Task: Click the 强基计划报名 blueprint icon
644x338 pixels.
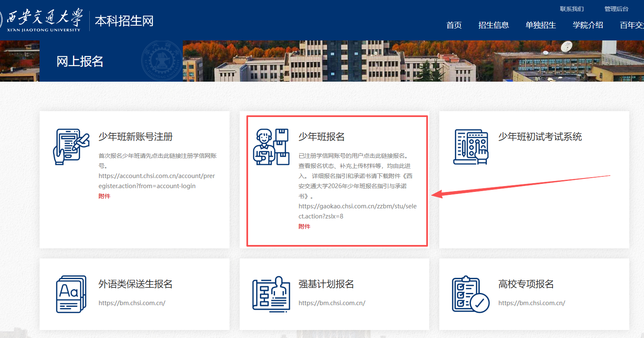Action: 271,294
